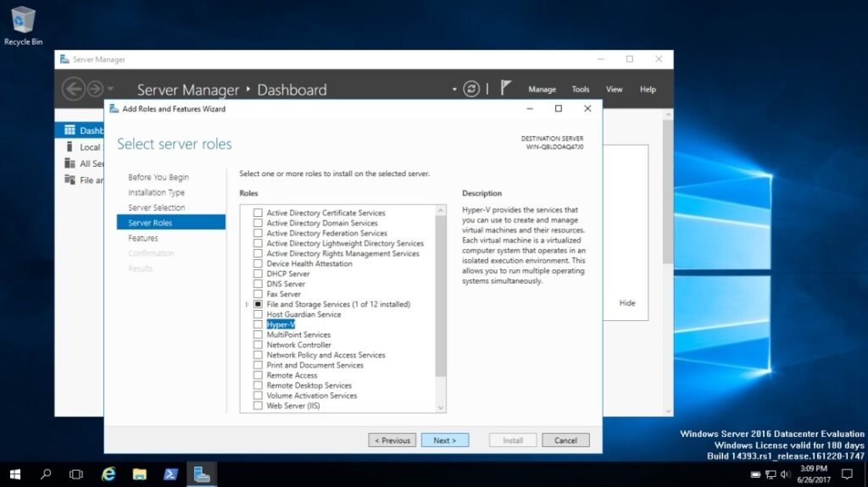Click the Server Manager scroll down arrow
Viewport: 868px width, 487px height.
click(x=668, y=411)
